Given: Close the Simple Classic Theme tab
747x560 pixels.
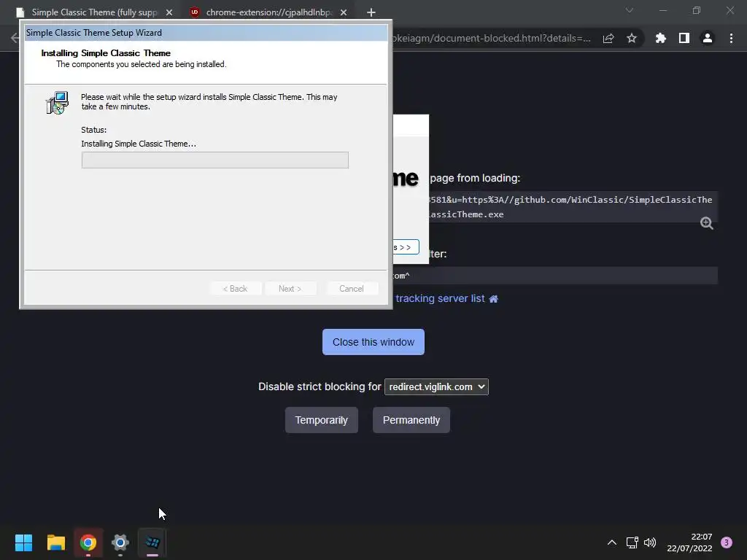Looking at the screenshot, I should click(x=169, y=12).
